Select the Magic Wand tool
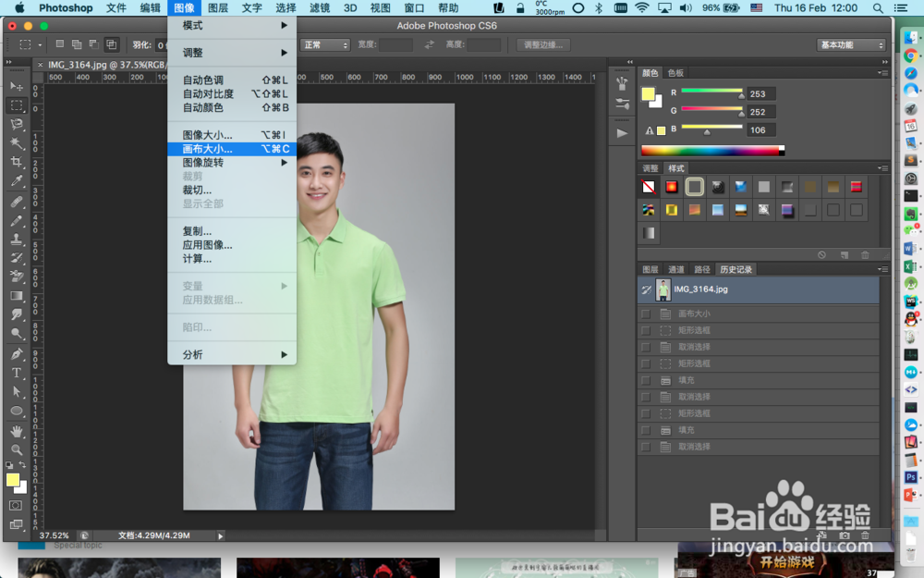Screen dimensions: 924x578 tap(17, 143)
